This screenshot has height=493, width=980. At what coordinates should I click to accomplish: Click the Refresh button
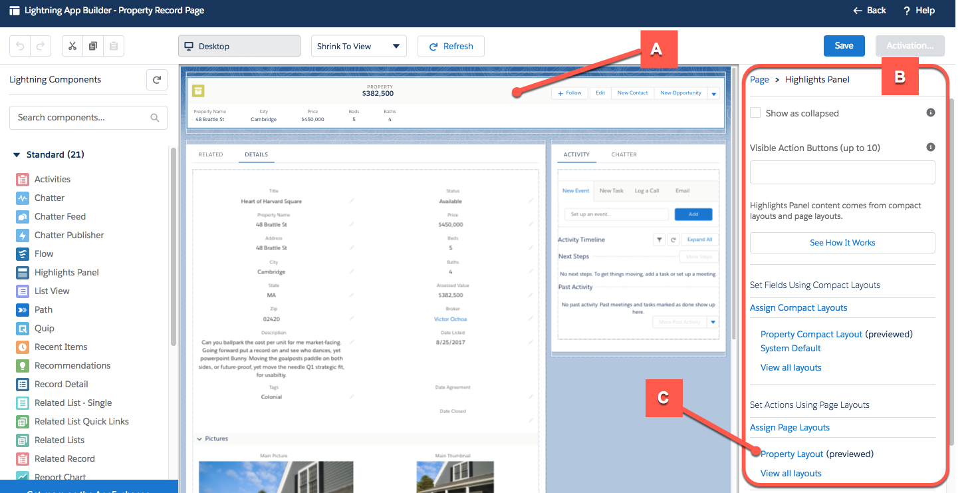[451, 46]
